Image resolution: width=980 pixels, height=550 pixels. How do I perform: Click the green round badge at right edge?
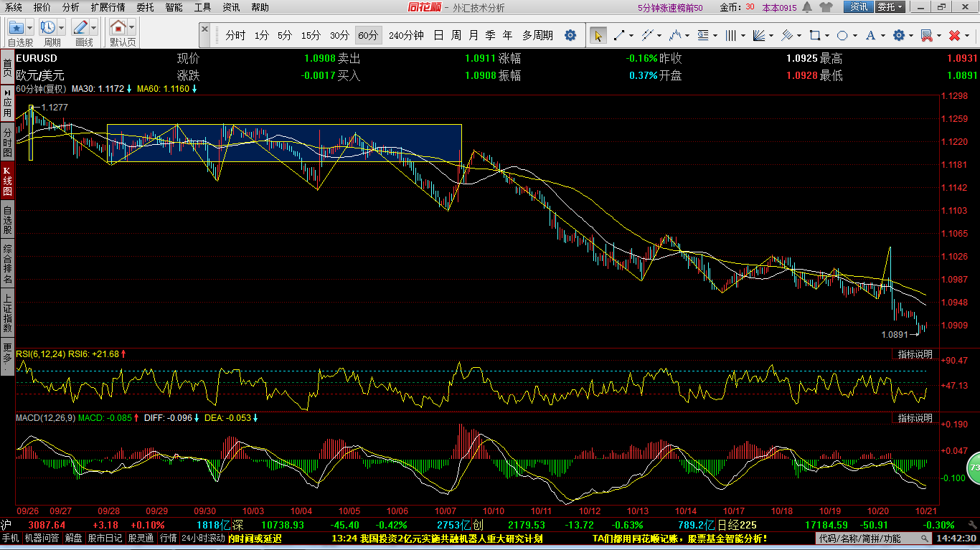pos(974,467)
